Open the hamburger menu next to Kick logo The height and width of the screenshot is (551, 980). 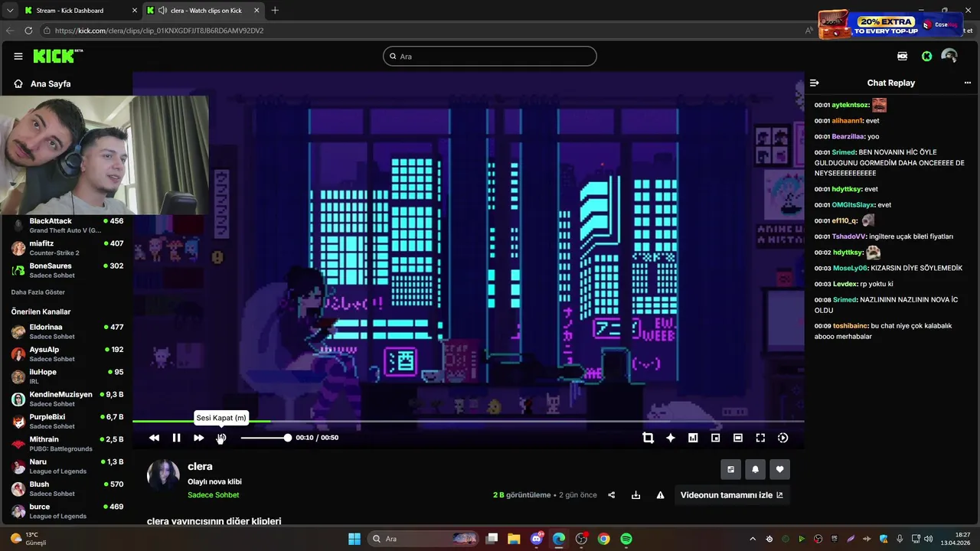point(18,56)
